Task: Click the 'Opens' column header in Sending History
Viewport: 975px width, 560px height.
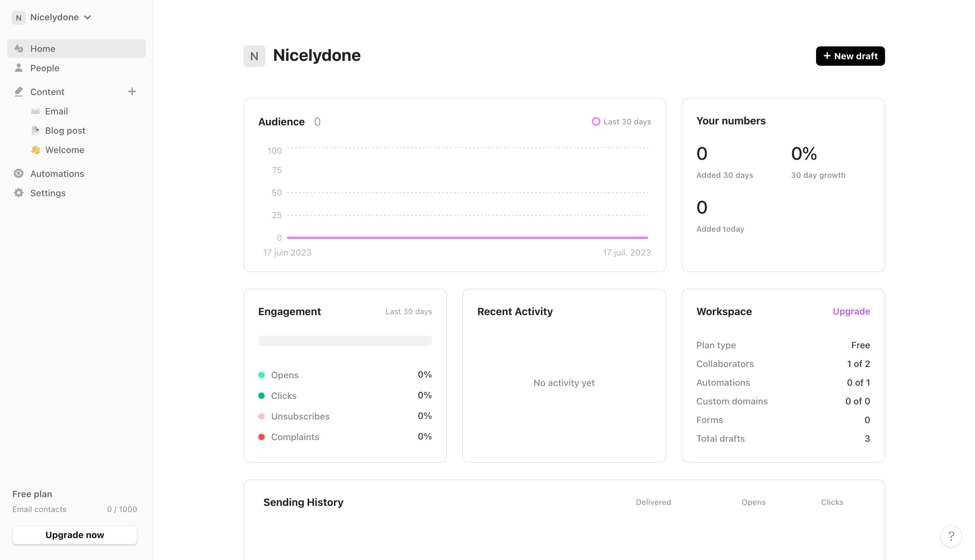Action: [754, 502]
